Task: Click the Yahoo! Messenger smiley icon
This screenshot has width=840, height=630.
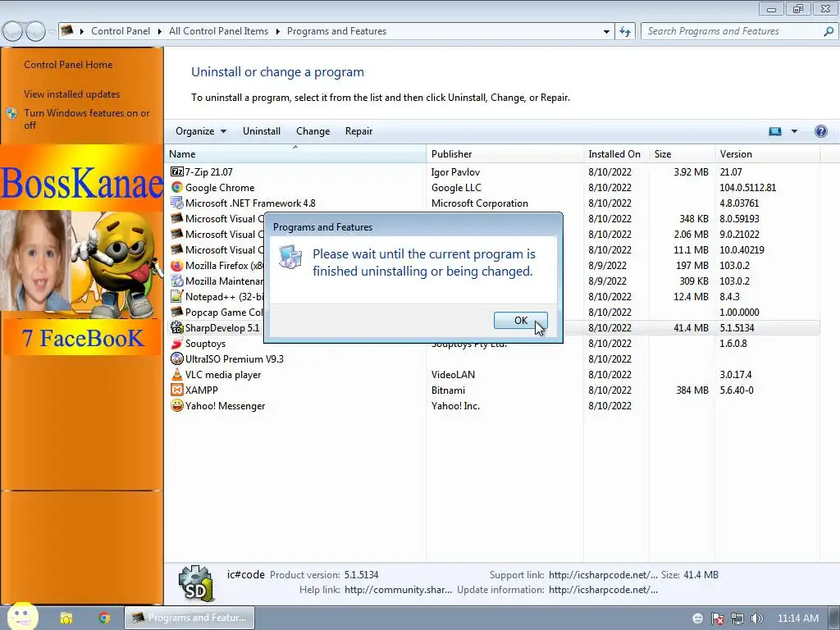Action: tap(177, 405)
